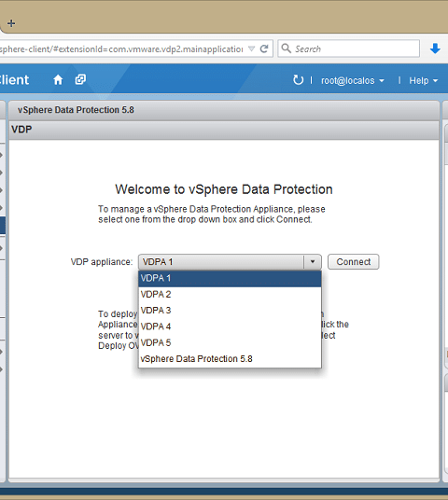448x500 pixels.
Task: Click the browser Search field
Action: (x=348, y=49)
